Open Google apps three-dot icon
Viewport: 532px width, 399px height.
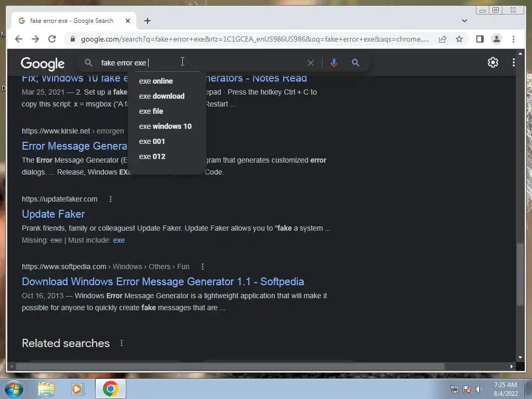[513, 62]
